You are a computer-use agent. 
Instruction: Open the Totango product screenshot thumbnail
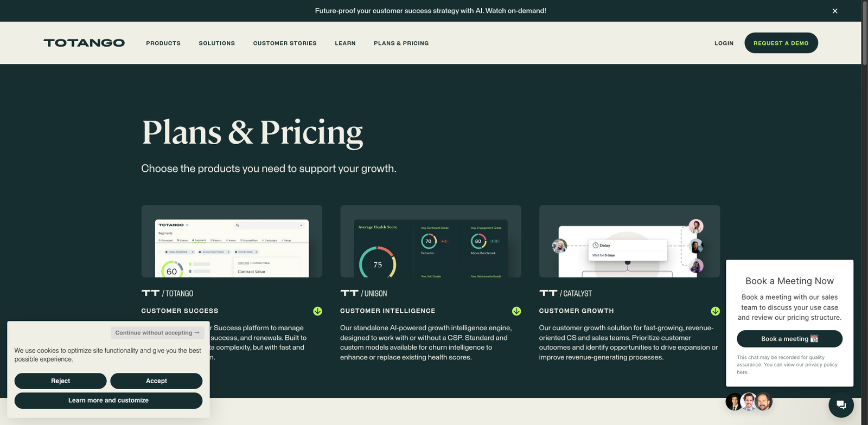[232, 241]
